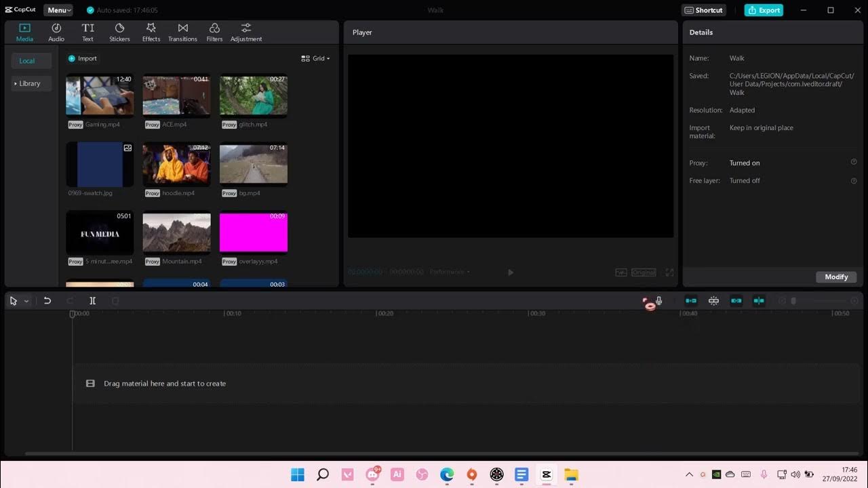
Task: Click the project save path text
Action: 792,84
